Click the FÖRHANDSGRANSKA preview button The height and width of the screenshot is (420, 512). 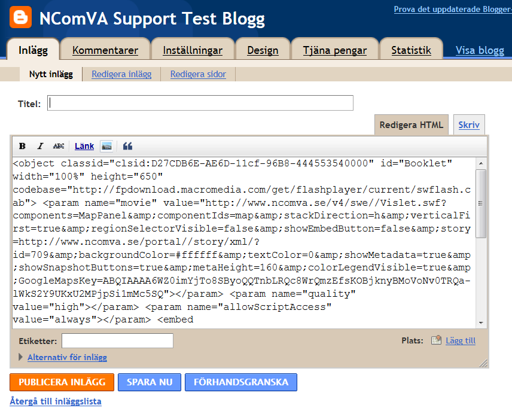pos(241,382)
